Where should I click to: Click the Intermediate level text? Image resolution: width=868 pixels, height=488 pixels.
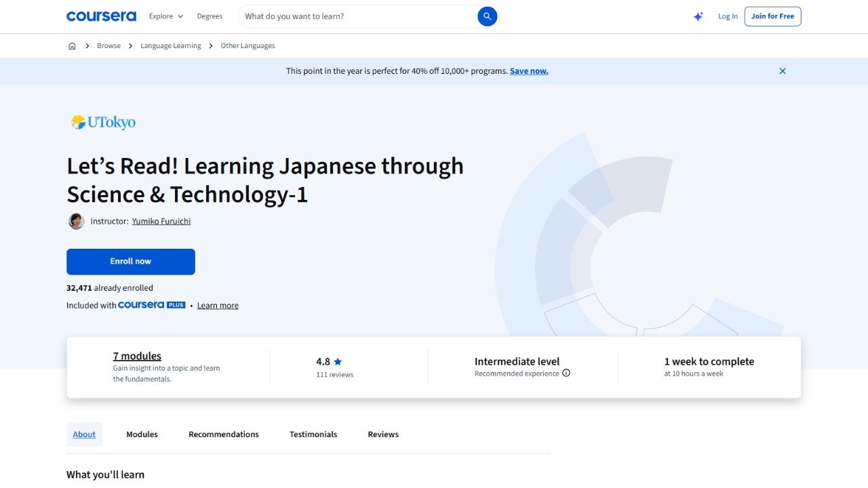517,362
